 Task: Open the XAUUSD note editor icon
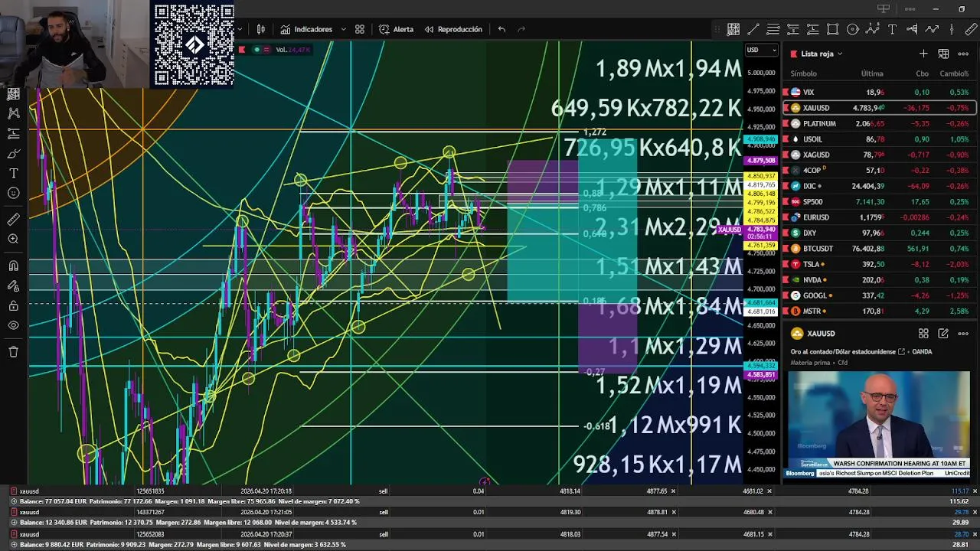[943, 334]
